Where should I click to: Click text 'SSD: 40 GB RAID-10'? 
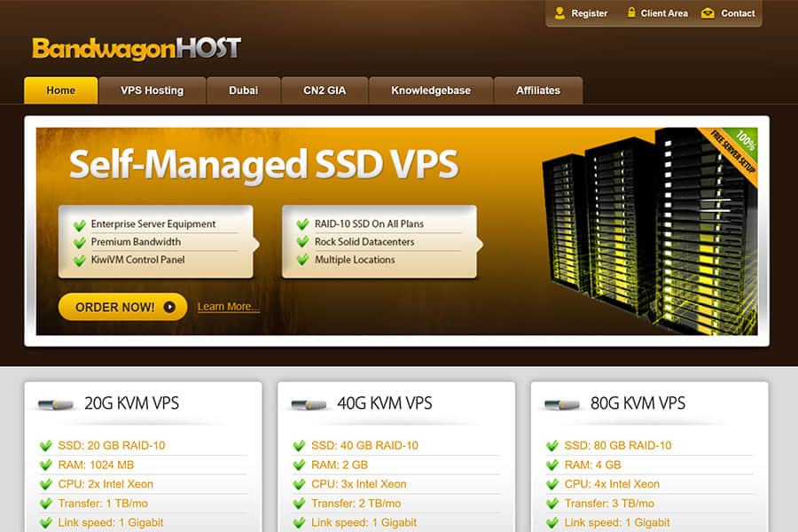pos(365,445)
